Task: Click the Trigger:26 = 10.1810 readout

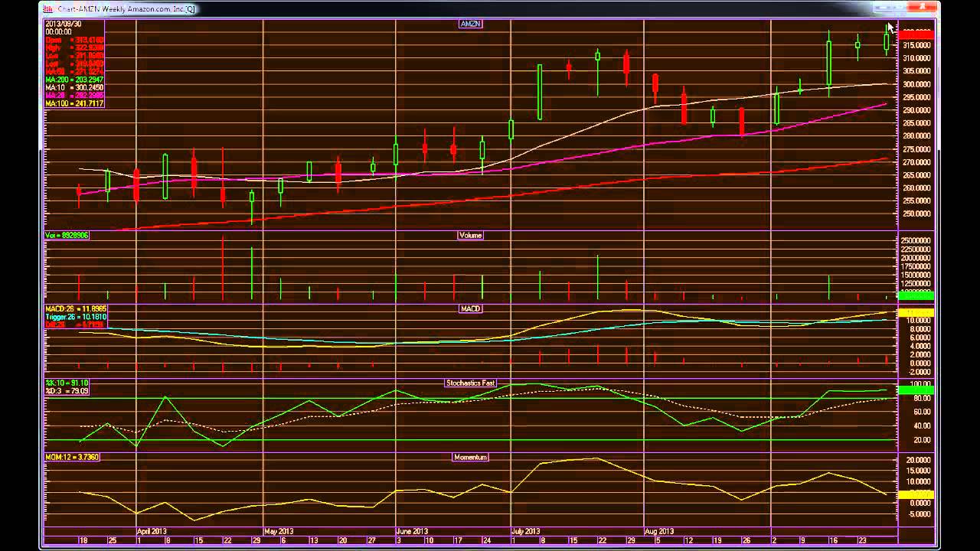Action: [76, 316]
